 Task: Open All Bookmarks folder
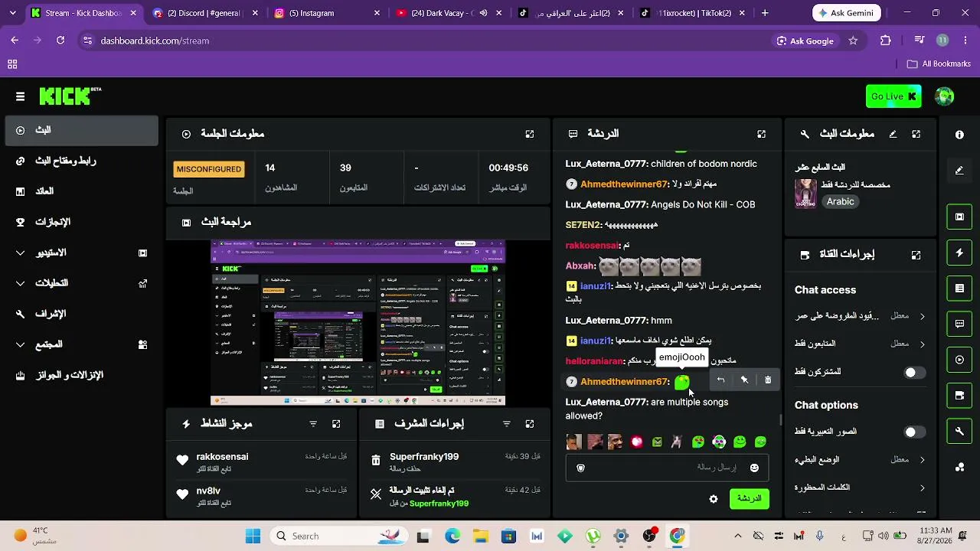(x=939, y=64)
